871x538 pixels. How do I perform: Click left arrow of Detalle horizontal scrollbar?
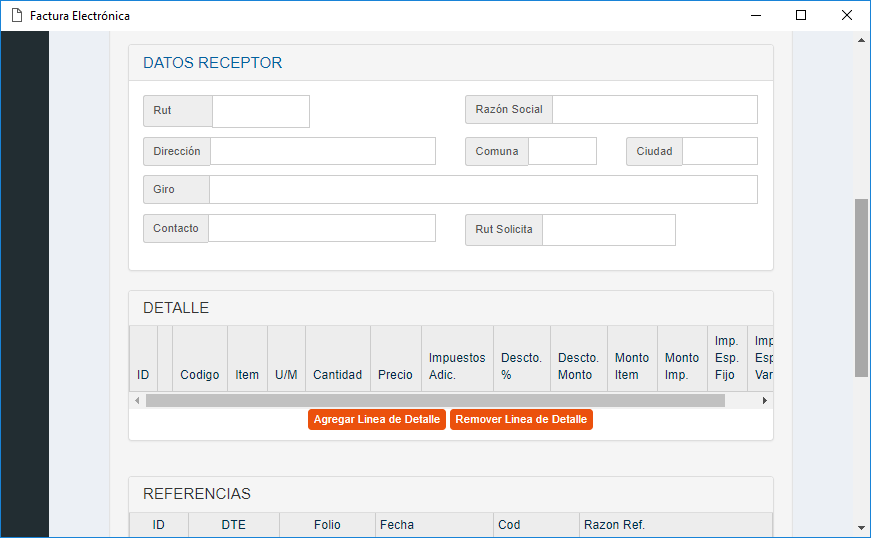(x=137, y=400)
